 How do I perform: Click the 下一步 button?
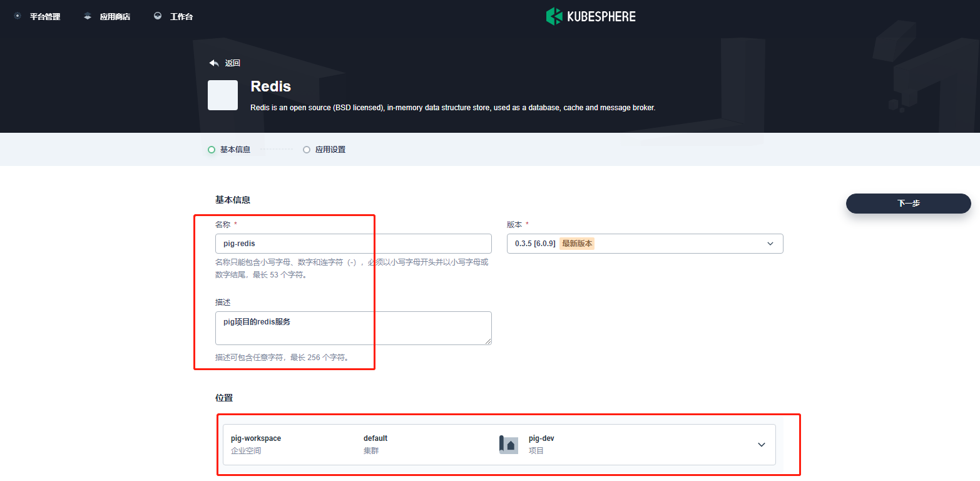click(x=909, y=204)
